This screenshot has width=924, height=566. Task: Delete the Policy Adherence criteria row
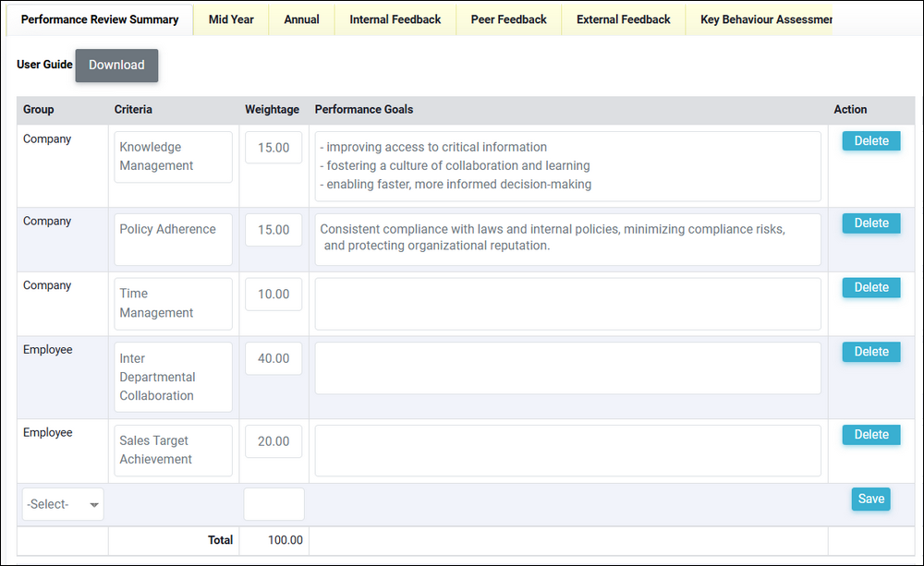[x=870, y=223]
